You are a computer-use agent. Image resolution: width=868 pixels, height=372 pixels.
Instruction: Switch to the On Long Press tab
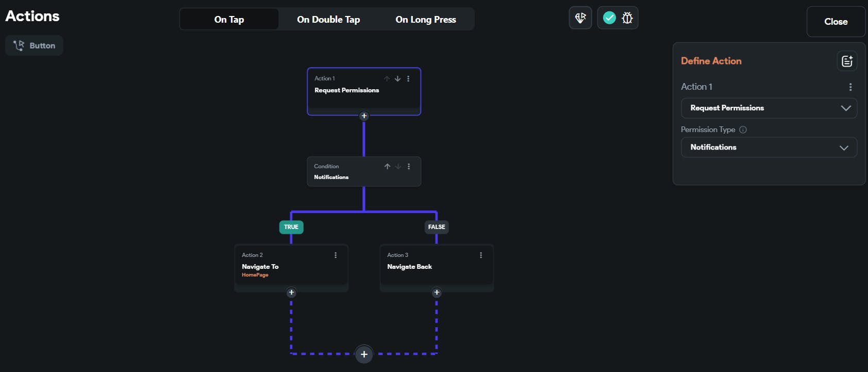point(426,20)
